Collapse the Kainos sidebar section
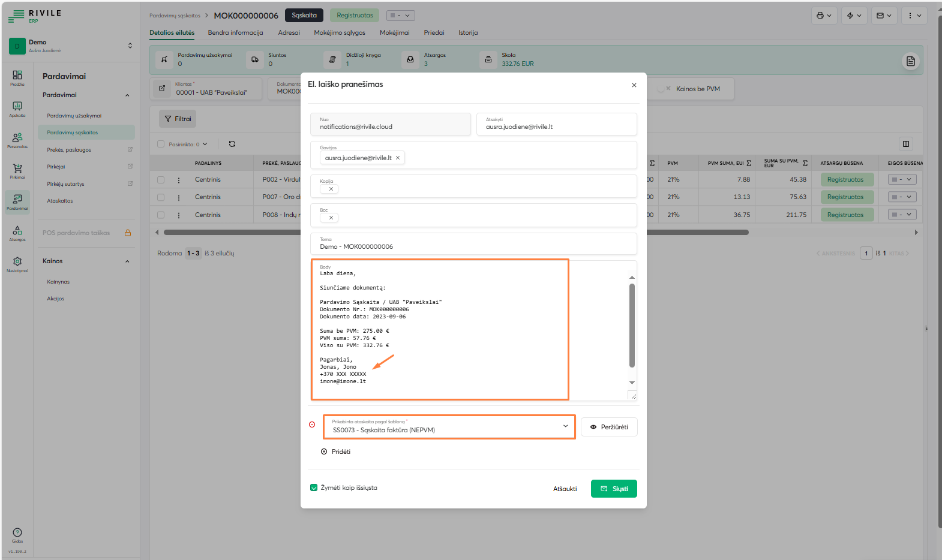Viewport: 942px width, 560px height. pyautogui.click(x=127, y=261)
